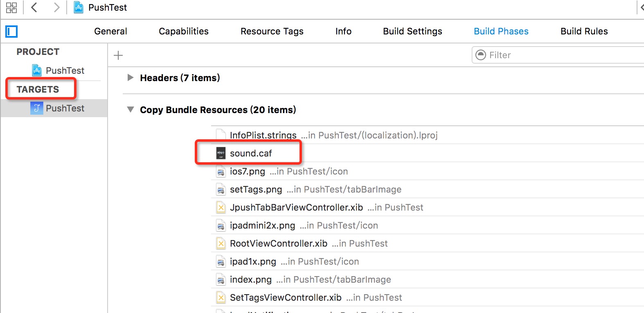Expand the Headers (7 items) section

click(x=131, y=77)
